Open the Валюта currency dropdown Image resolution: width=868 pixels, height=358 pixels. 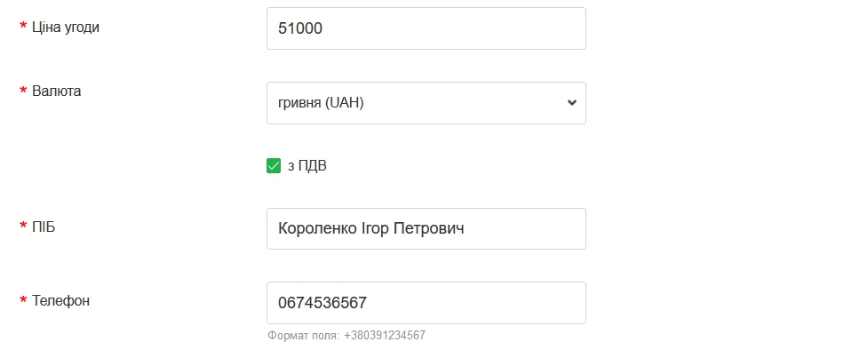[426, 103]
